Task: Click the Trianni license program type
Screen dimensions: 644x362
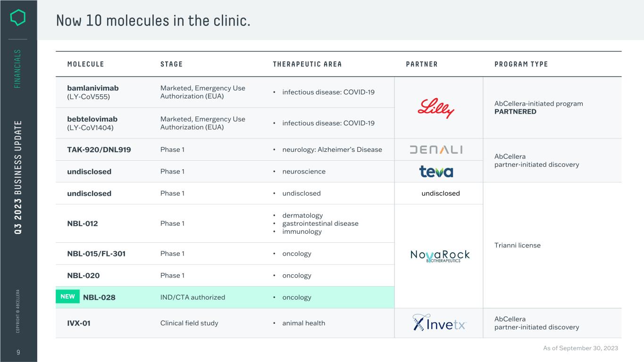Action: tap(517, 245)
